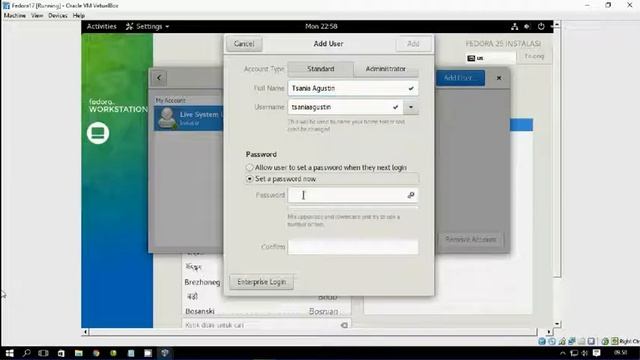
Task: Click the generate password icon in Password field
Action: point(411,195)
